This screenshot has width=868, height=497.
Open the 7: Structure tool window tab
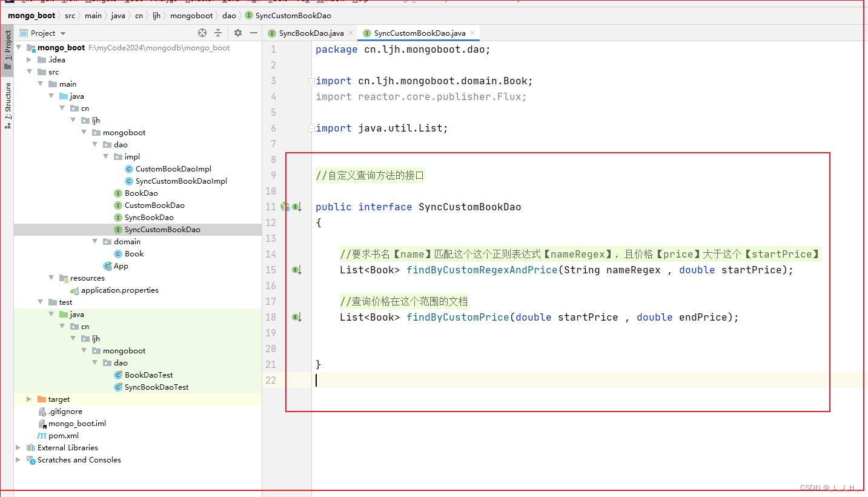coord(7,104)
